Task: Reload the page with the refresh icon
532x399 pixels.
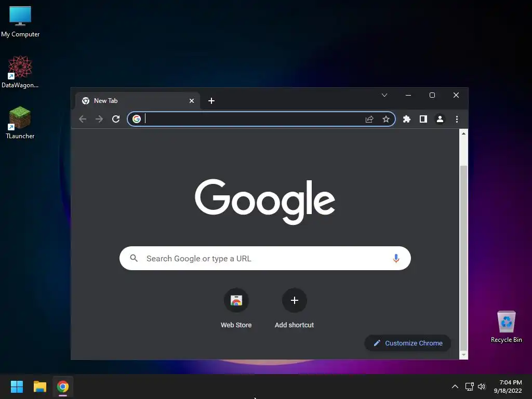Action: 116,119
